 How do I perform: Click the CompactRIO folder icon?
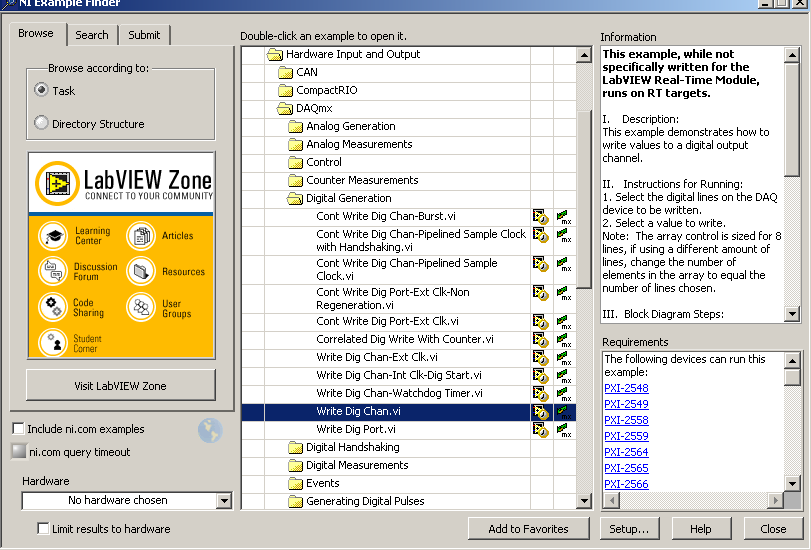(286, 91)
